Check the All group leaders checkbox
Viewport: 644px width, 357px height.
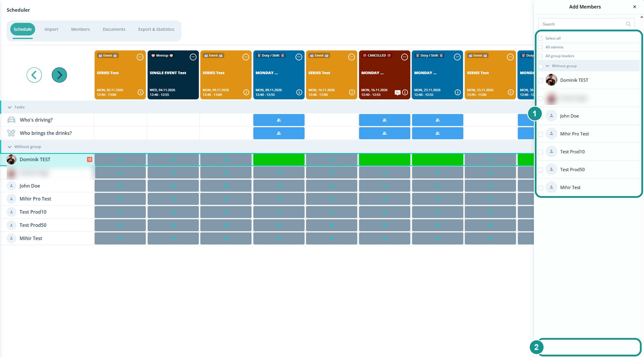click(541, 56)
